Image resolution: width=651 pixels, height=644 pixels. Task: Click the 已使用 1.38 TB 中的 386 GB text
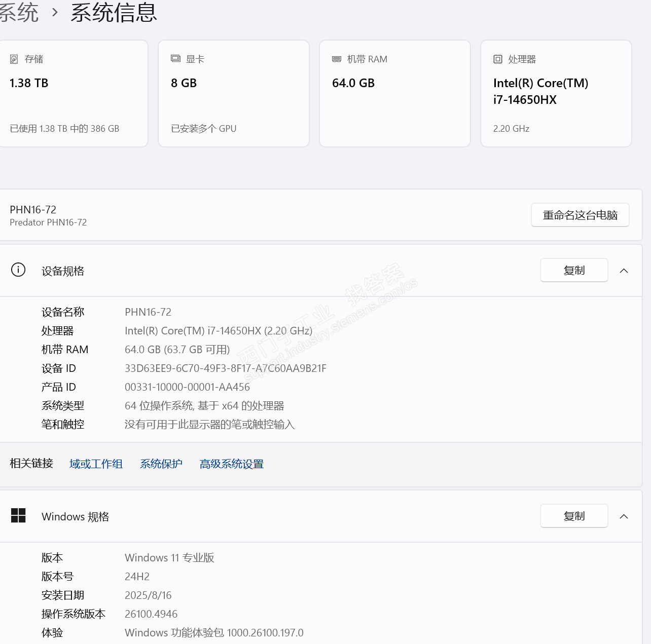point(64,129)
